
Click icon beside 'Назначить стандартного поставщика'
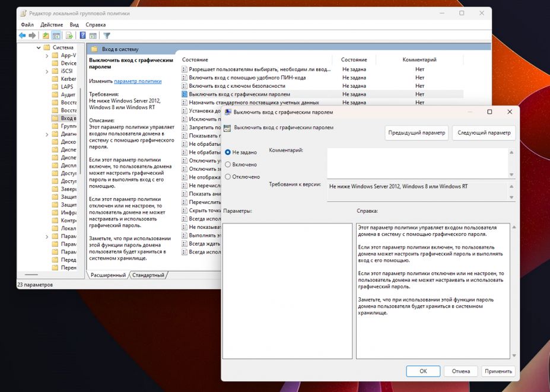[185, 103]
